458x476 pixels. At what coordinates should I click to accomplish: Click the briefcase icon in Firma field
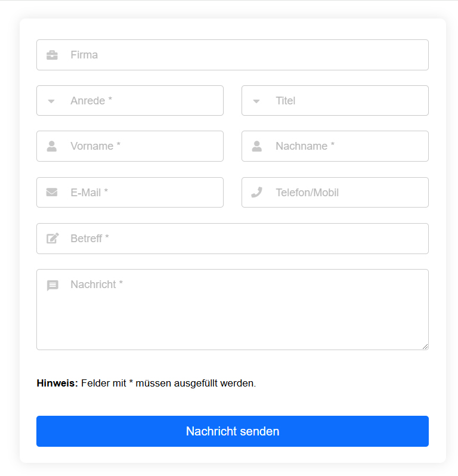pos(52,55)
